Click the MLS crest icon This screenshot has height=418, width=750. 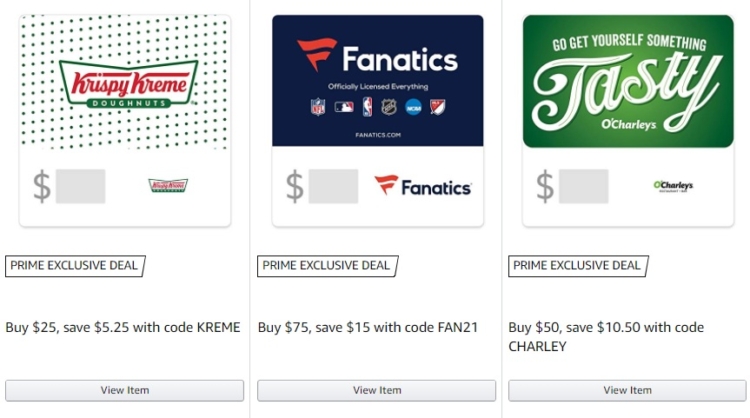[x=437, y=107]
